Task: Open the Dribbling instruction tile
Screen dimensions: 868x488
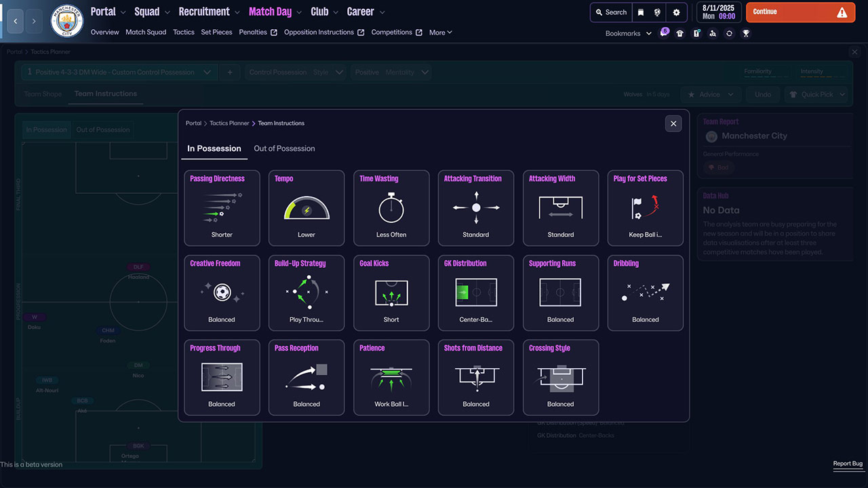Action: [x=645, y=292]
